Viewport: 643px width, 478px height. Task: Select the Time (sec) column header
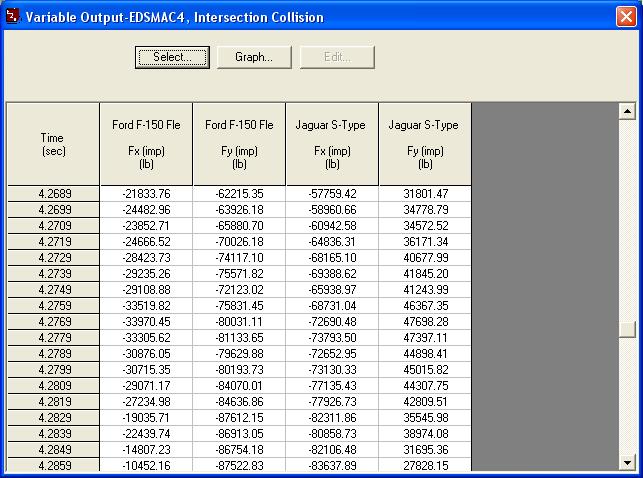pyautogui.click(x=53, y=143)
